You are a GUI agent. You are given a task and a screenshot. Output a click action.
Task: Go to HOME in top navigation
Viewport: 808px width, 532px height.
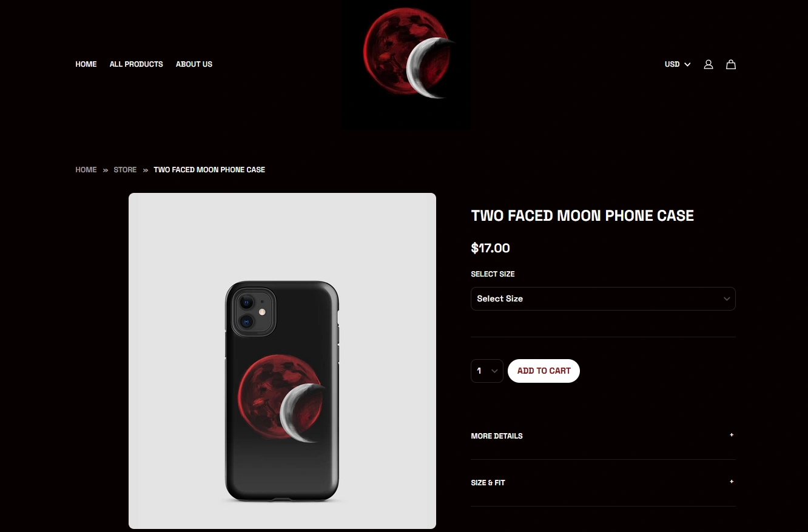[86, 64]
